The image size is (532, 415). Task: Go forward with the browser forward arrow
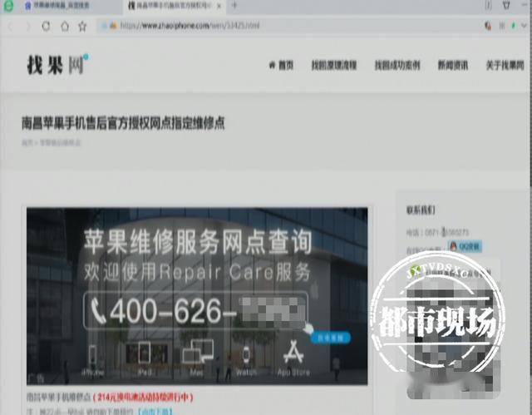[x=28, y=26]
